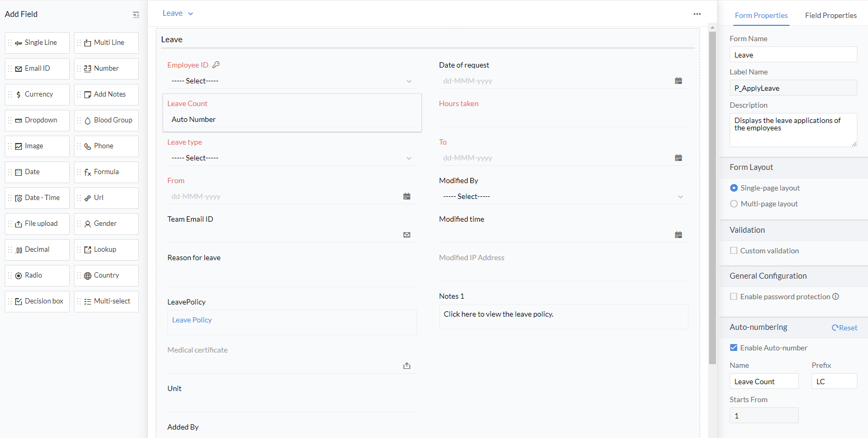Viewport: 868px width, 438px height.
Task: Open the three-dot more options menu
Action: pyautogui.click(x=697, y=14)
